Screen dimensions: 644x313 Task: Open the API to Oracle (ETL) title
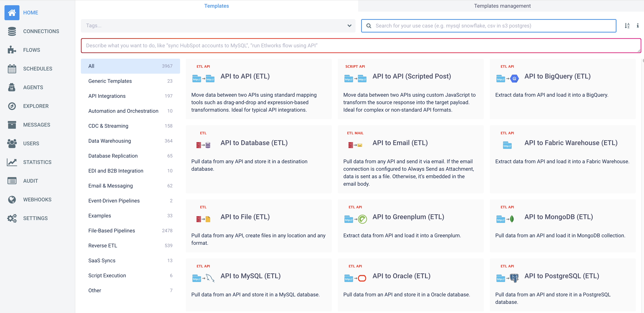401,276
